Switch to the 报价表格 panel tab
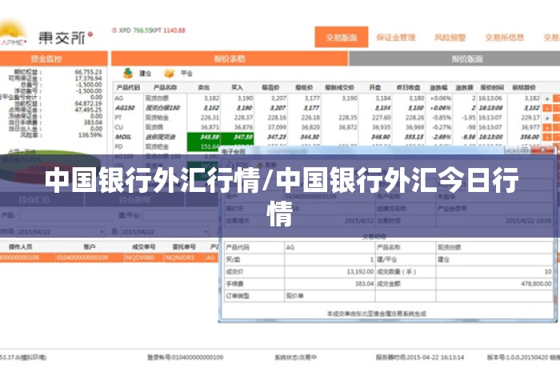 [x=230, y=58]
